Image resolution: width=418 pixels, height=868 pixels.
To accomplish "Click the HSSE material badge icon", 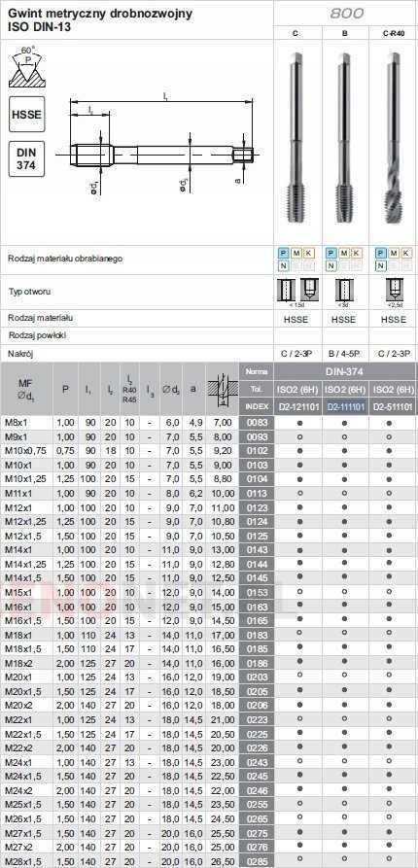I will point(26,114).
